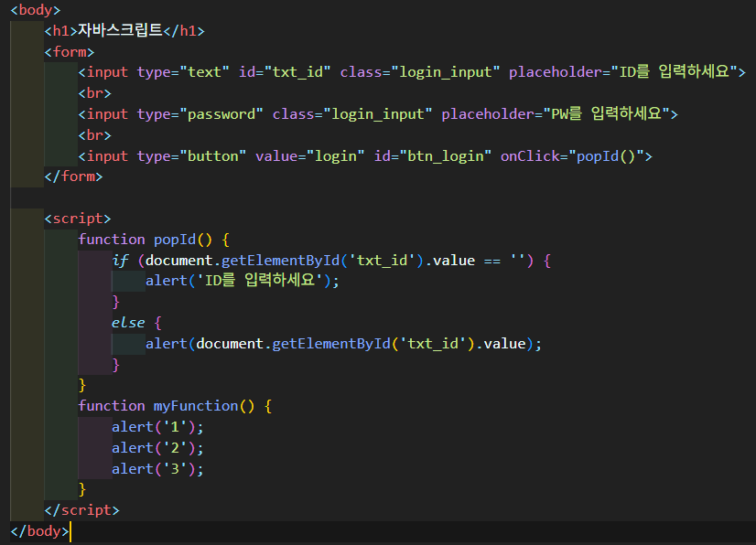Click the closing </form> tag
This screenshot has height=545, width=756.
click(x=74, y=176)
